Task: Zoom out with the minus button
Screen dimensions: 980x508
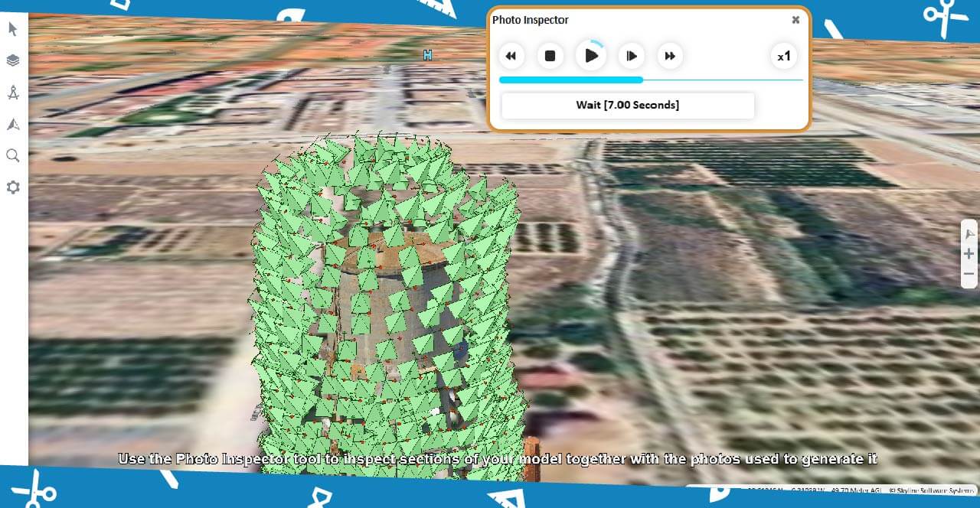Action: pyautogui.click(x=969, y=274)
